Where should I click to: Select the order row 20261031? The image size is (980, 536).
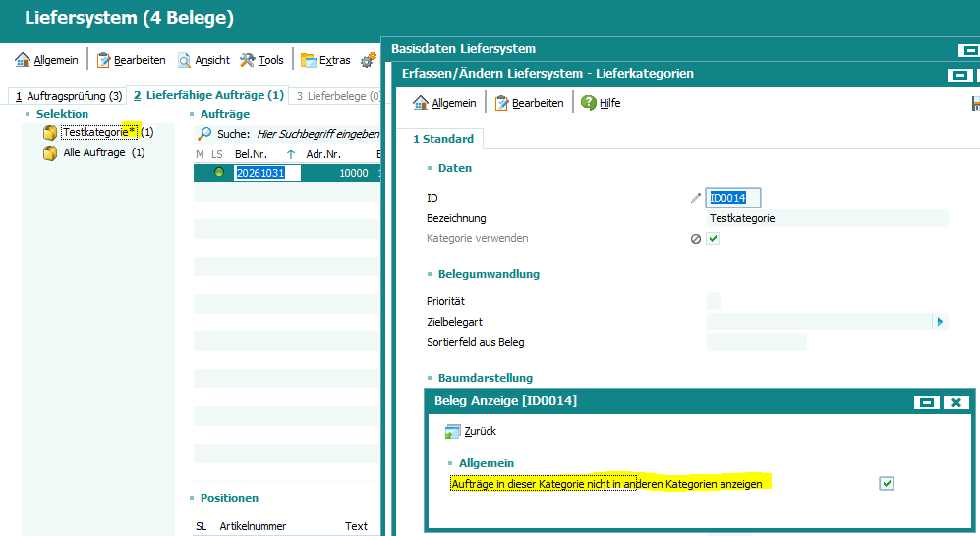pos(260,173)
